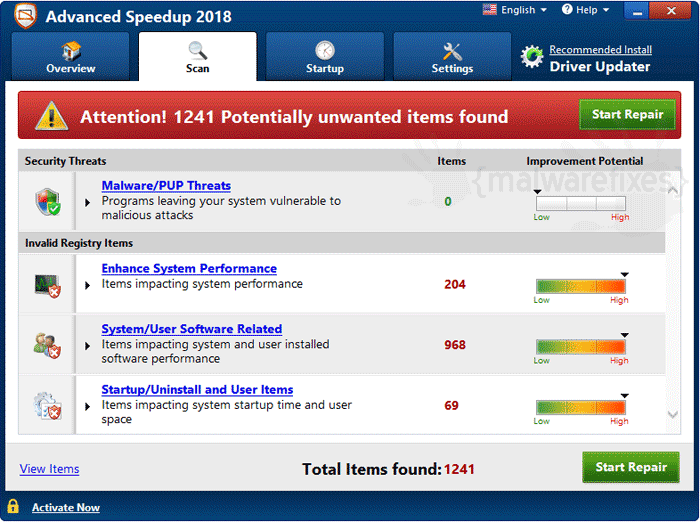Switch to the Startup tab

tap(325, 56)
